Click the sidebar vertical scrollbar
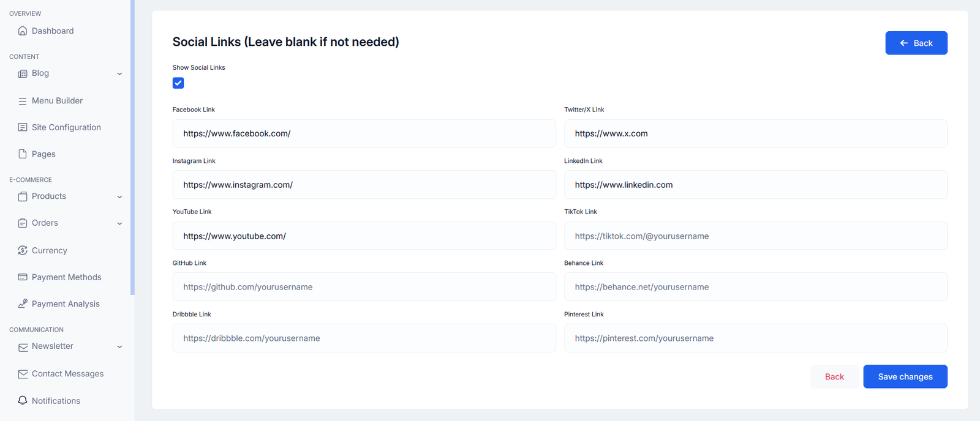This screenshot has height=421, width=980. coord(132,147)
